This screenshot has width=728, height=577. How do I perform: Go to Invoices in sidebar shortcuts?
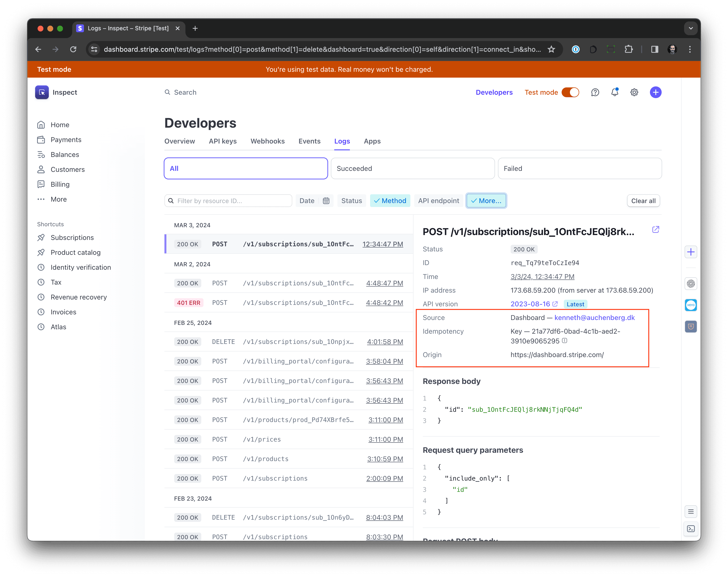[63, 312]
